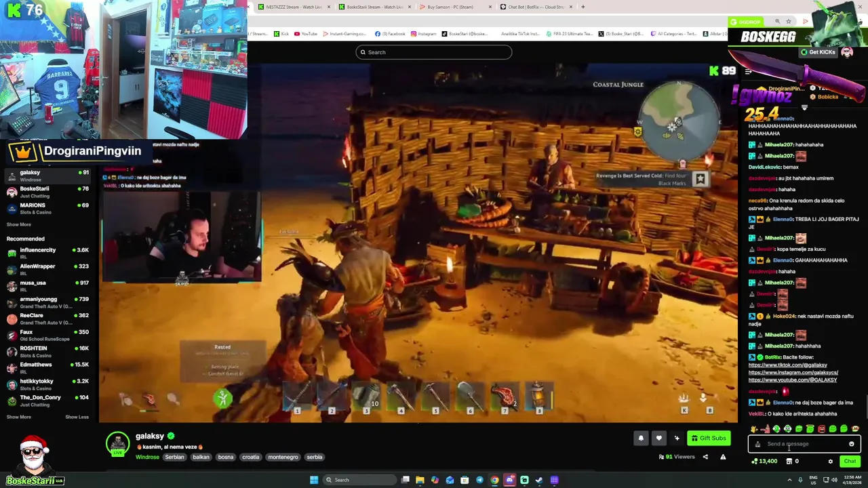Open Telegram from taskbar
The image size is (868, 488).
[479, 480]
